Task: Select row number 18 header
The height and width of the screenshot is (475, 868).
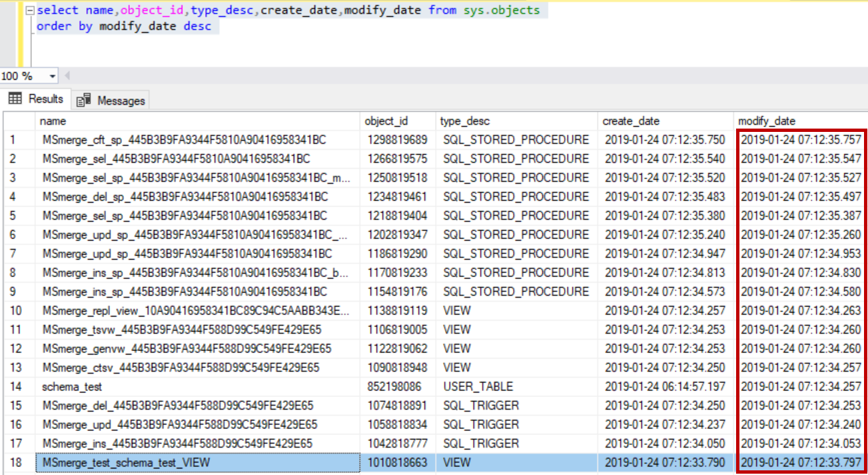Action: coord(19,462)
